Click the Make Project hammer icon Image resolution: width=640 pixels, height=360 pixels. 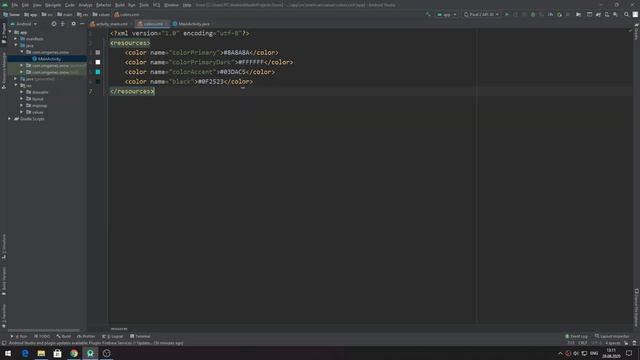428,14
